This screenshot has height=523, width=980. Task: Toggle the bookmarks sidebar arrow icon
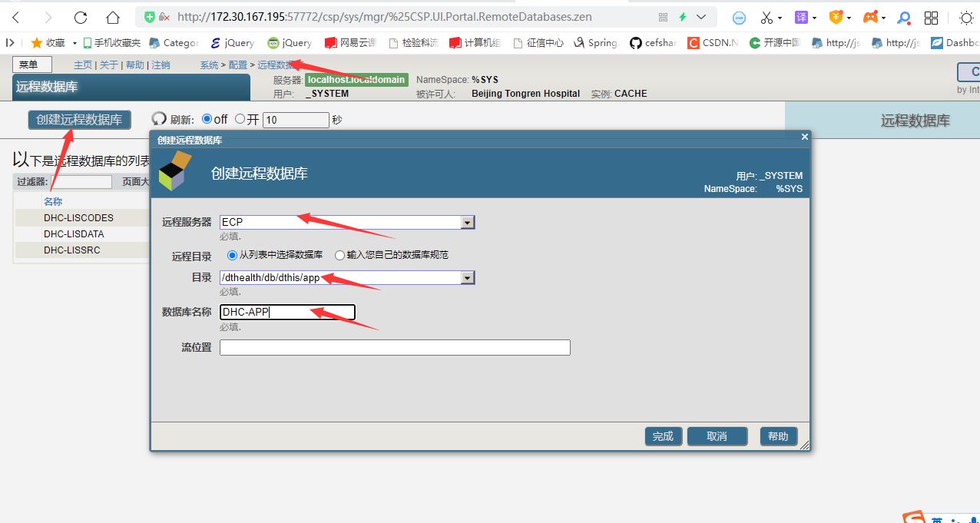click(x=10, y=43)
